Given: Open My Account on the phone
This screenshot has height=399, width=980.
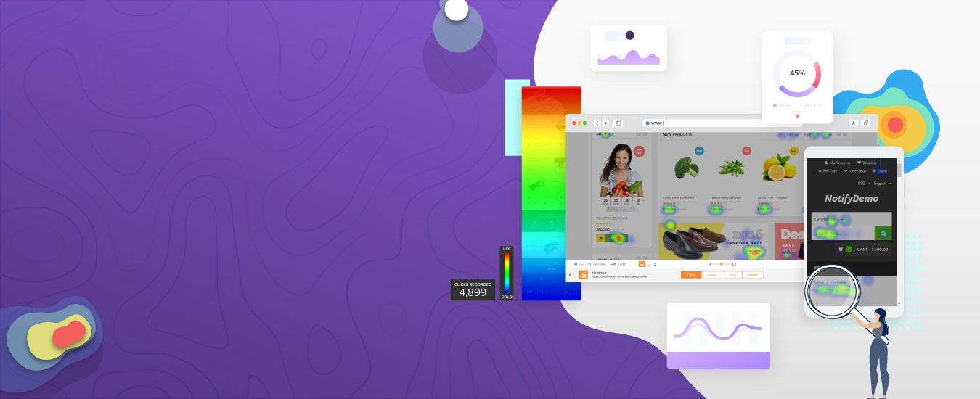Looking at the screenshot, I should point(837,163).
